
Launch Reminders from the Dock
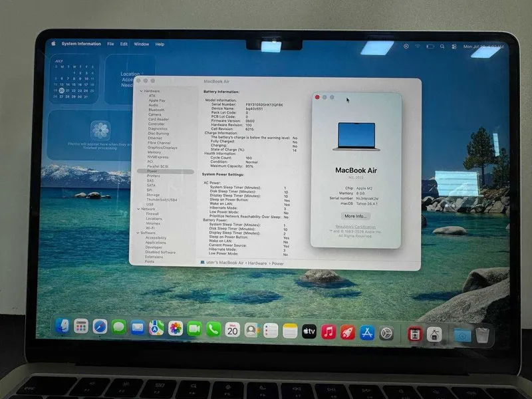pyautogui.click(x=271, y=331)
